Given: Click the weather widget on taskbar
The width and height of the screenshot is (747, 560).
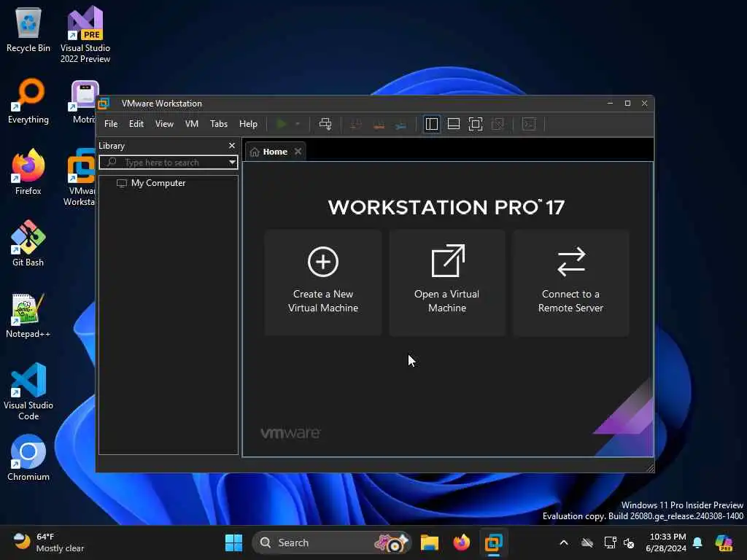Looking at the screenshot, I should click(x=47, y=542).
